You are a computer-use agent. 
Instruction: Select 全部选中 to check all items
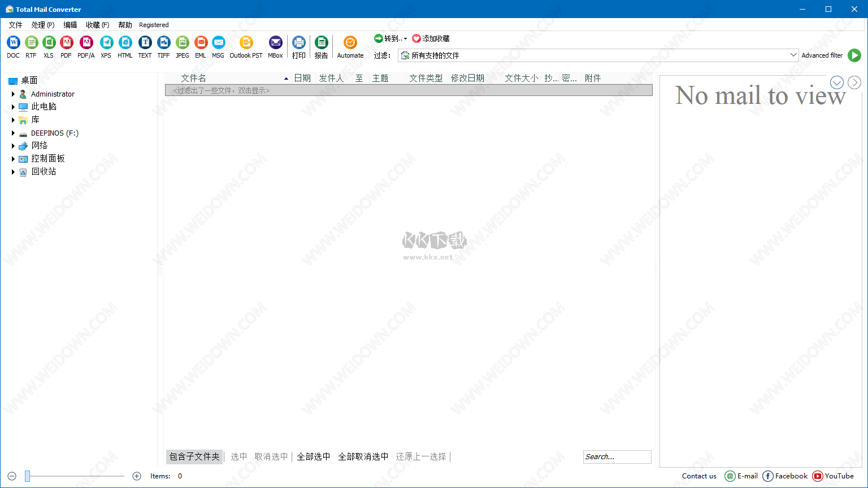313,456
